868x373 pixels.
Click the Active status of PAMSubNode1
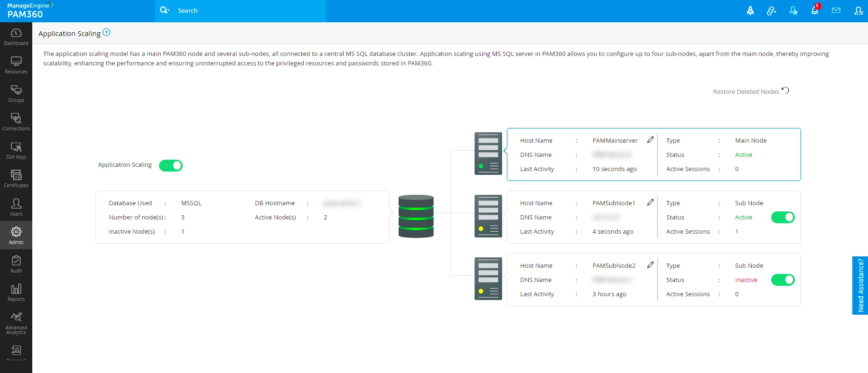pyautogui.click(x=744, y=217)
